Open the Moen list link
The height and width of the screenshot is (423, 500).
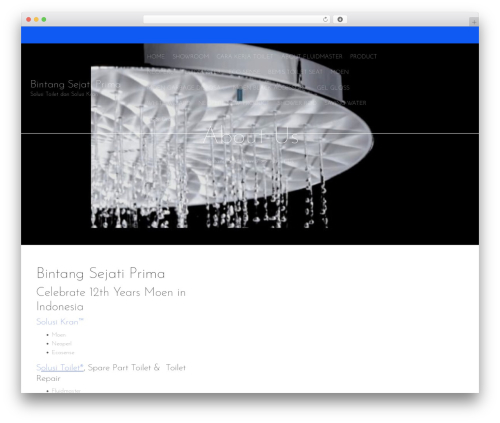coord(59,335)
